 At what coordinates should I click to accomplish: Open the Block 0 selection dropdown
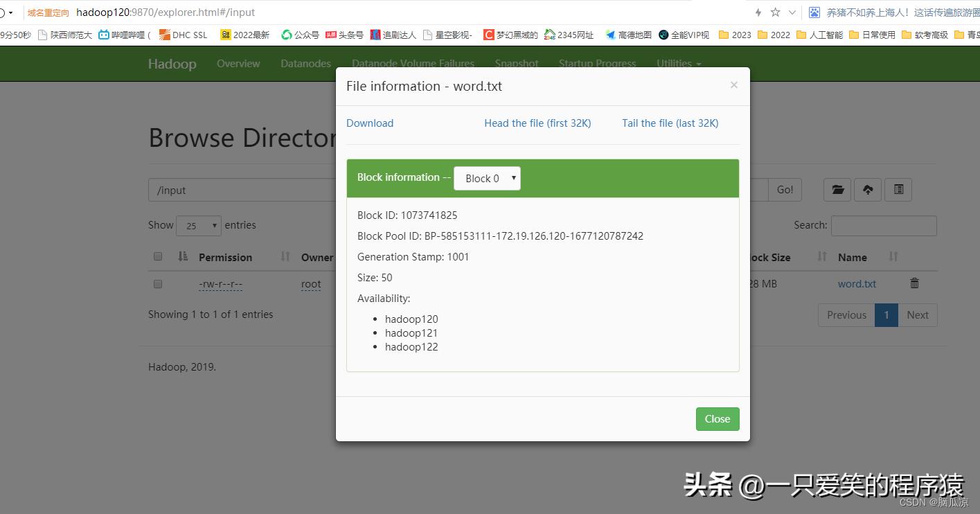pos(487,178)
